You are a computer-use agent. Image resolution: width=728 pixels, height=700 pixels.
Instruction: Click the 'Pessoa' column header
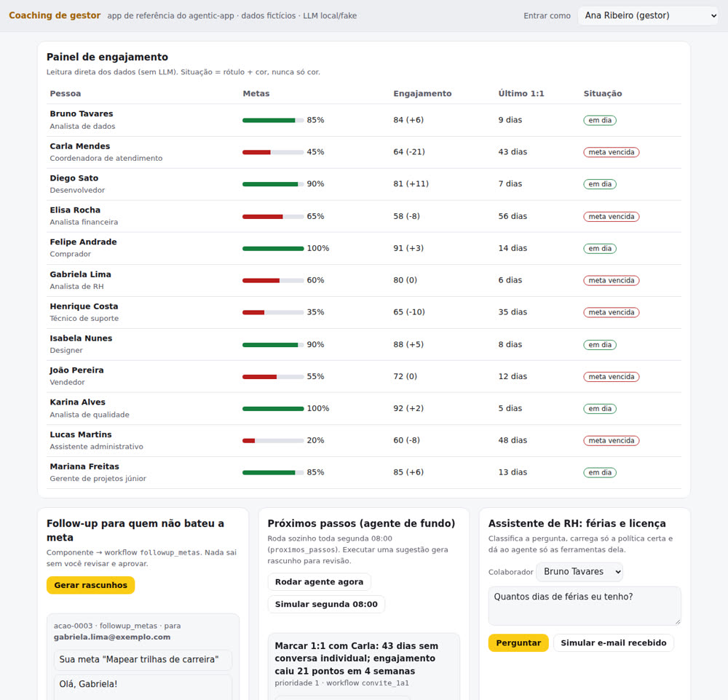pyautogui.click(x=66, y=93)
